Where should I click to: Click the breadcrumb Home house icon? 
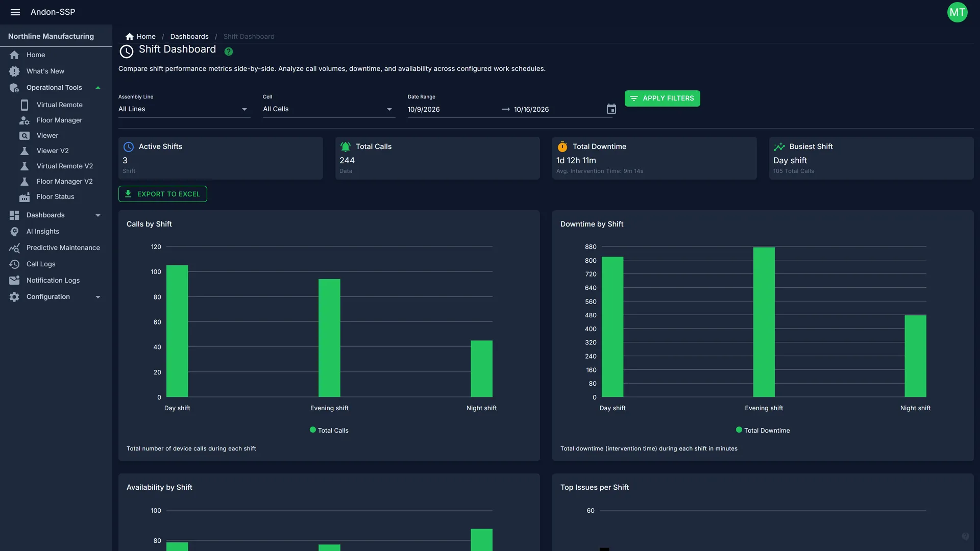130,37
